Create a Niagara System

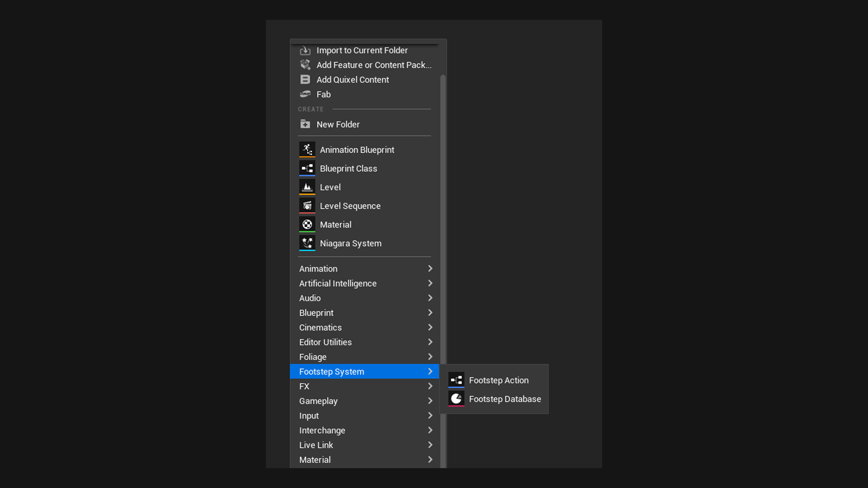[364, 244]
